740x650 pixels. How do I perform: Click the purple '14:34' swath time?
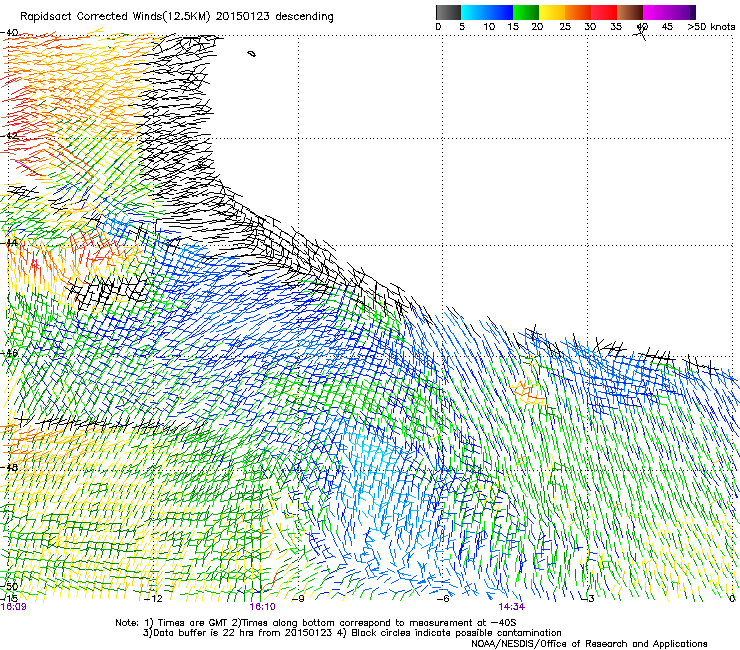click(511, 607)
